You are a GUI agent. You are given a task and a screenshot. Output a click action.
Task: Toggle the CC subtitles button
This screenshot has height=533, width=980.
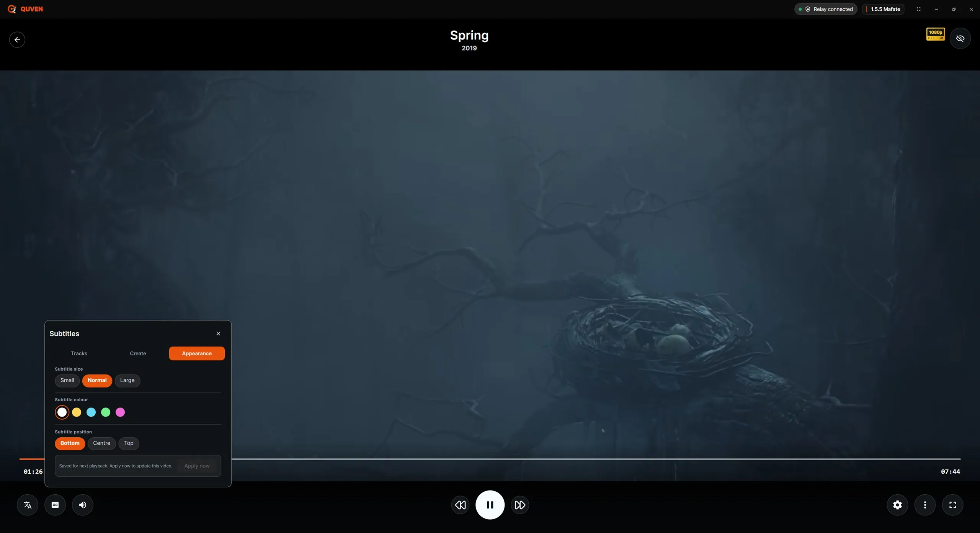click(55, 505)
